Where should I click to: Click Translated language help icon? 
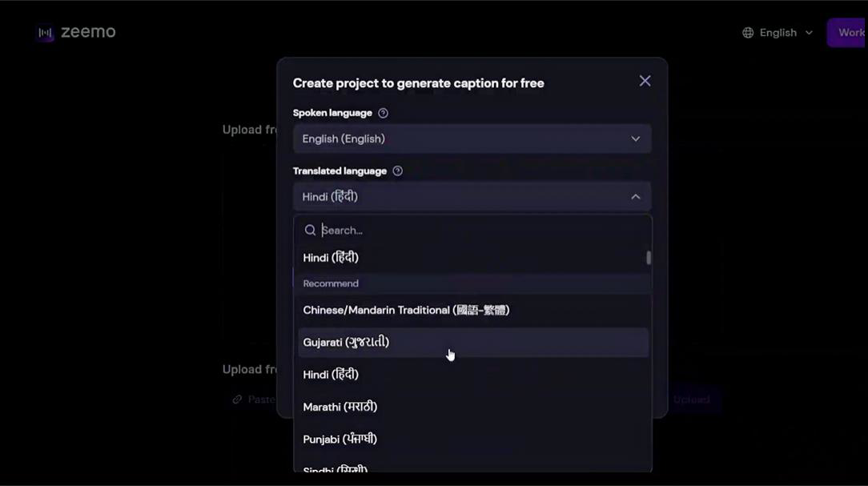[x=397, y=171]
